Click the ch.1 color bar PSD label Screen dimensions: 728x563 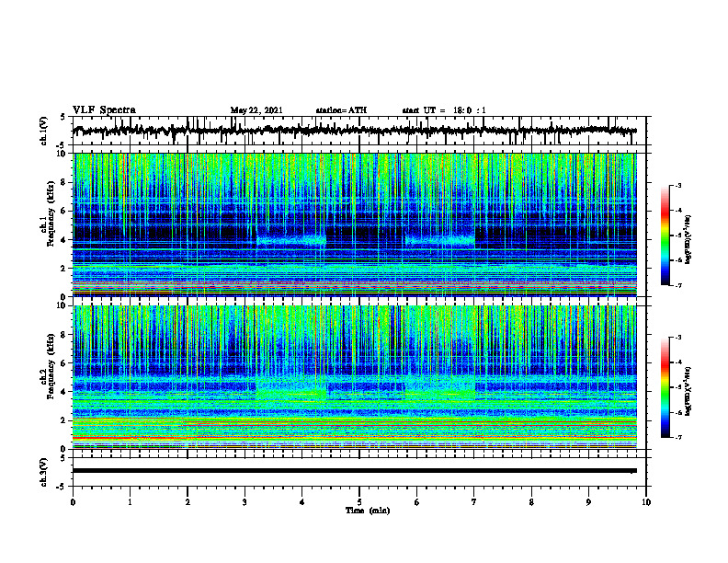coord(688,240)
